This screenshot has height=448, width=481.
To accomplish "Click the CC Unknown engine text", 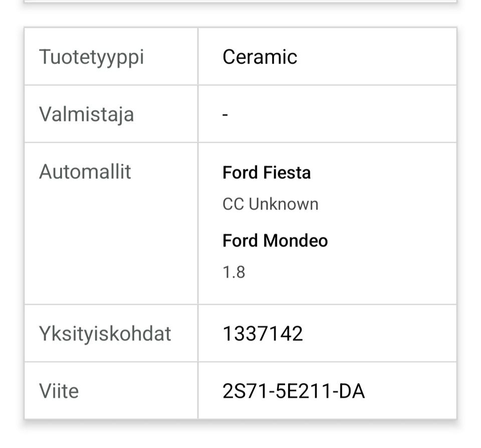I will coord(270,204).
